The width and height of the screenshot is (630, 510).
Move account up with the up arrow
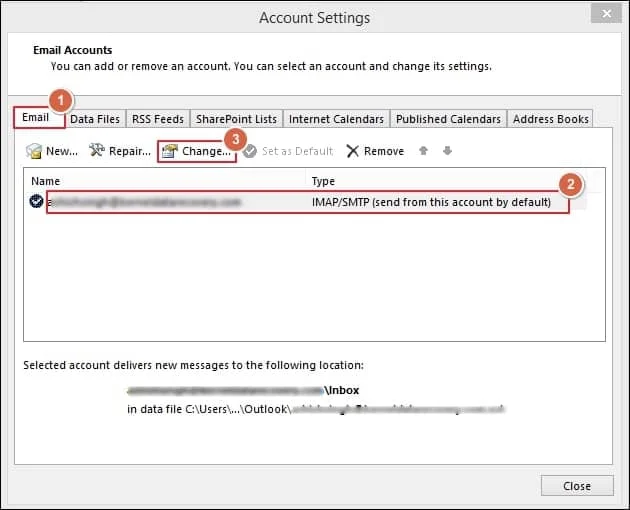(x=423, y=151)
